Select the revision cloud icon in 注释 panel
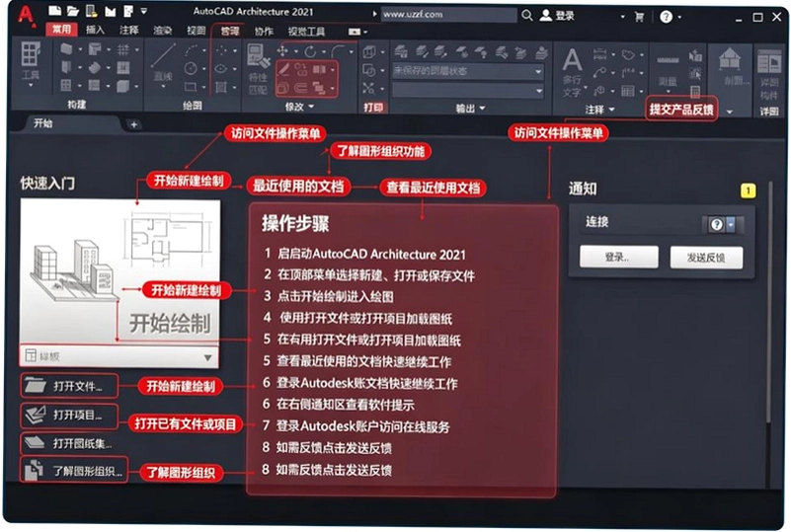The image size is (791, 532). coord(628,54)
